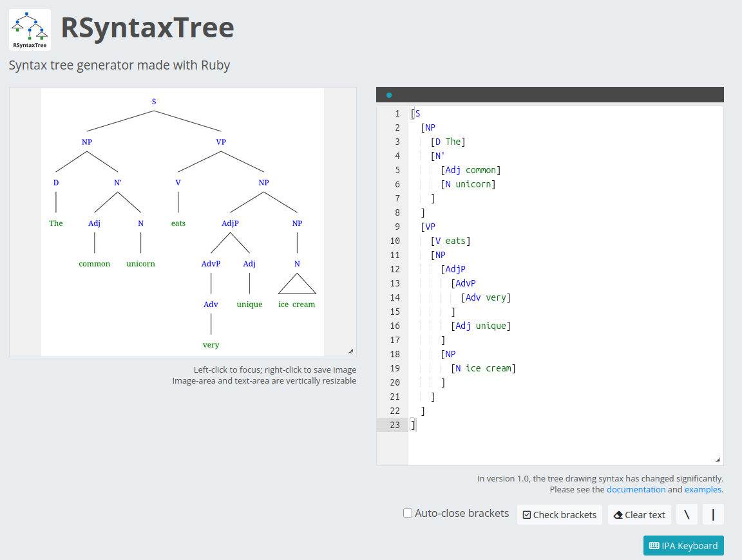Click the ice cream triangle in tree
Viewport: 742px width, 560px height.
297,284
